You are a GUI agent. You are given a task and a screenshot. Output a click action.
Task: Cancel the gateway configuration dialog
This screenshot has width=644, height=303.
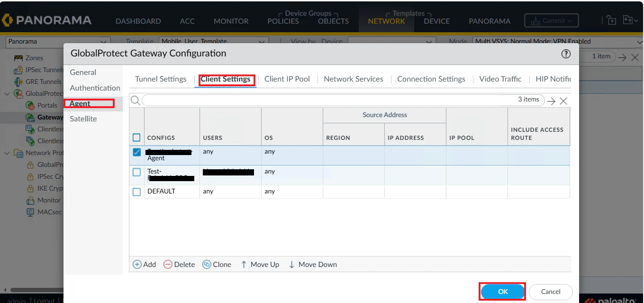(551, 292)
